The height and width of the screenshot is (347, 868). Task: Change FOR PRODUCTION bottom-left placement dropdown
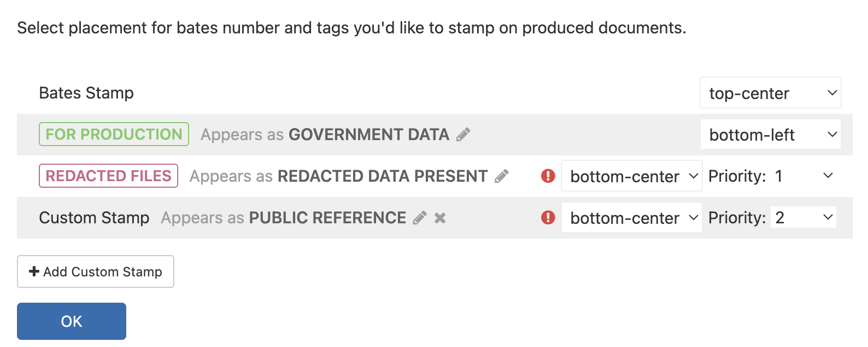(770, 134)
